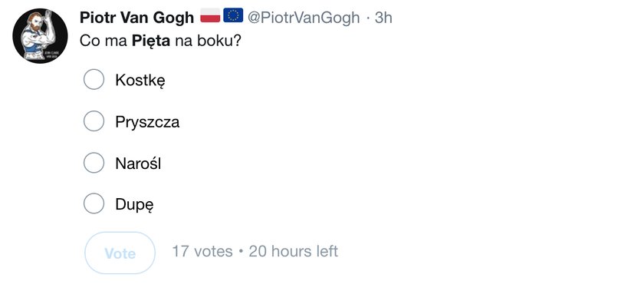The height and width of the screenshot is (291, 644).
Task: Click the words 'na boku?' in question
Action: click(x=208, y=41)
